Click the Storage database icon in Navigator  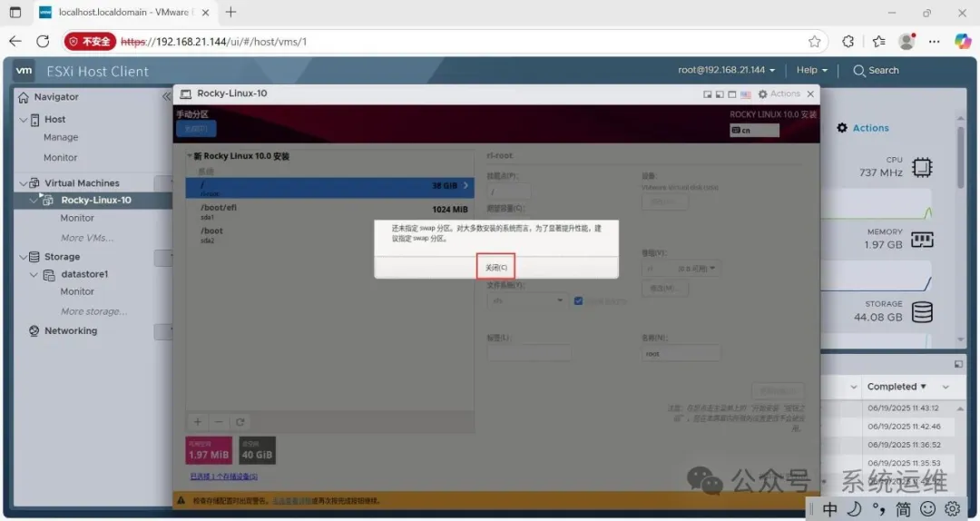click(34, 257)
